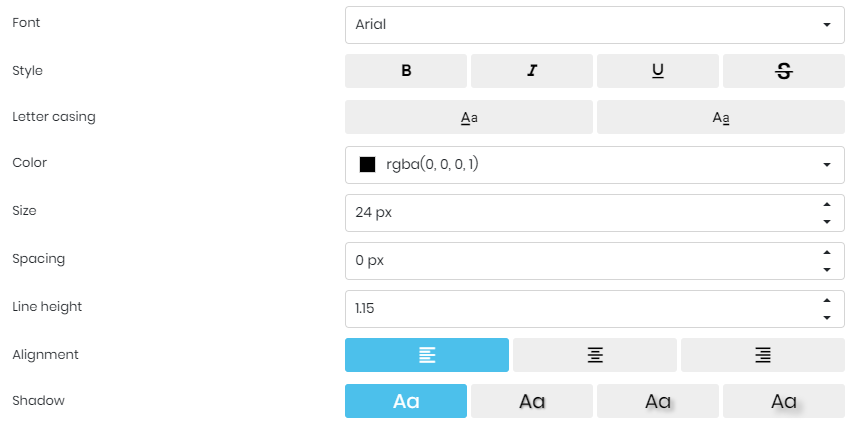Apply the first letter casing option
The image size is (855, 426).
click(x=469, y=117)
